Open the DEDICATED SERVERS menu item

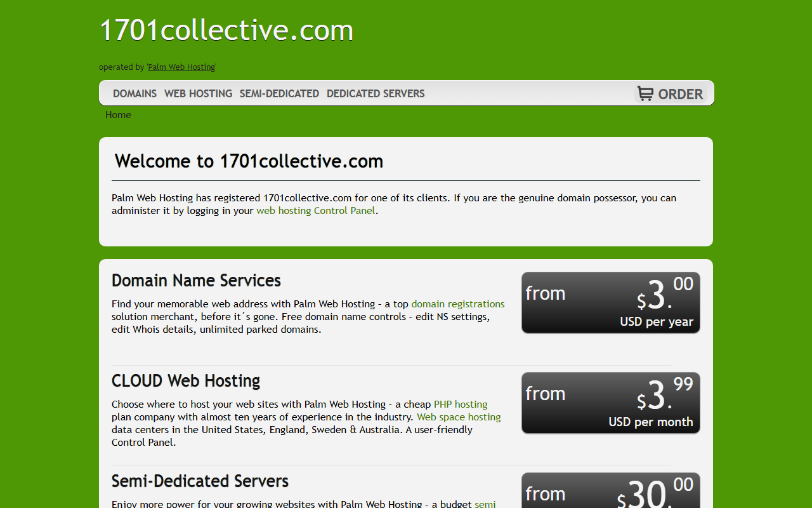376,93
